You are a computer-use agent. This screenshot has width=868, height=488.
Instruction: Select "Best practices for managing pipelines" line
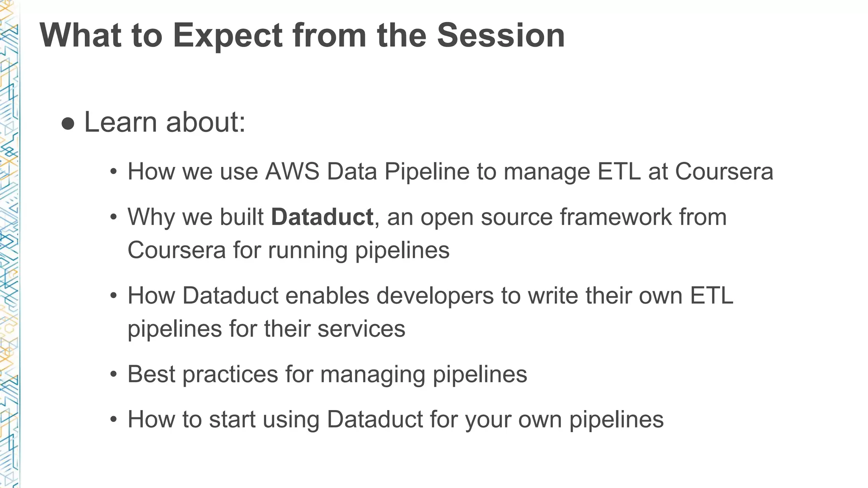point(327,374)
